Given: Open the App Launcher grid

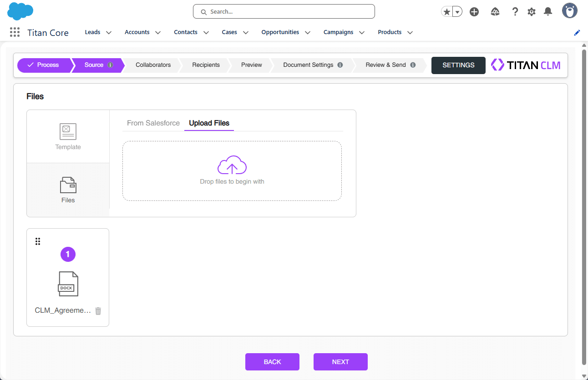Looking at the screenshot, I should [x=15, y=32].
